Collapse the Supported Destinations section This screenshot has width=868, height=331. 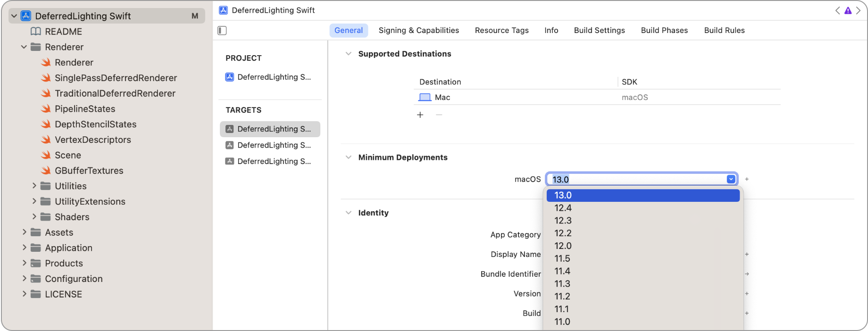pyautogui.click(x=349, y=54)
